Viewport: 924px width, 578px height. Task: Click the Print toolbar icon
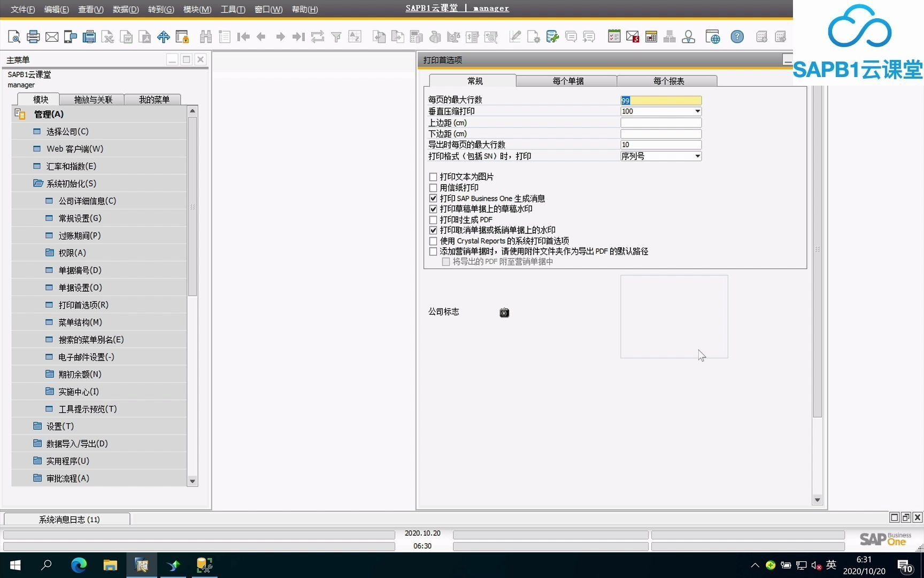tap(33, 36)
